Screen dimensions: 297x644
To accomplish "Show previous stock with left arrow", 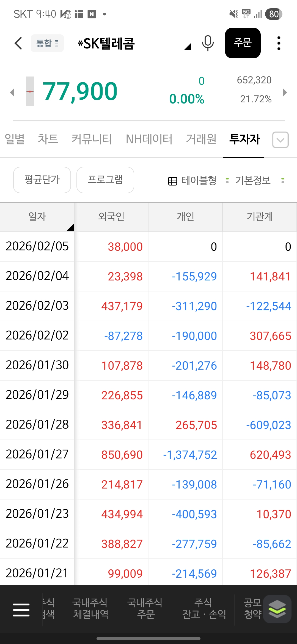I will 12,92.
